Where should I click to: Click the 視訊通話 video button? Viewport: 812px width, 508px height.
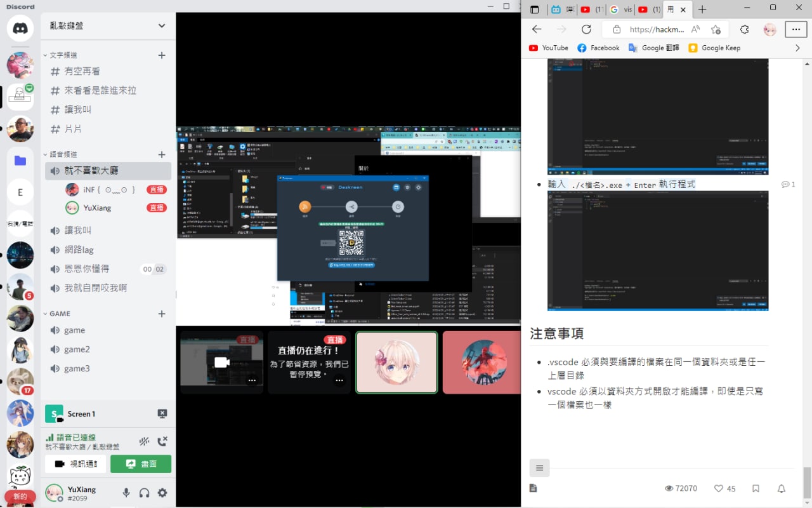[x=75, y=464]
